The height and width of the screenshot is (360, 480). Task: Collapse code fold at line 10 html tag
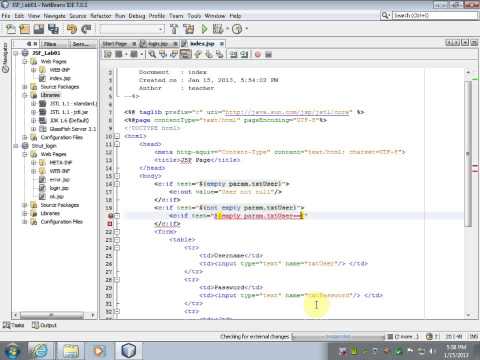(x=117, y=136)
